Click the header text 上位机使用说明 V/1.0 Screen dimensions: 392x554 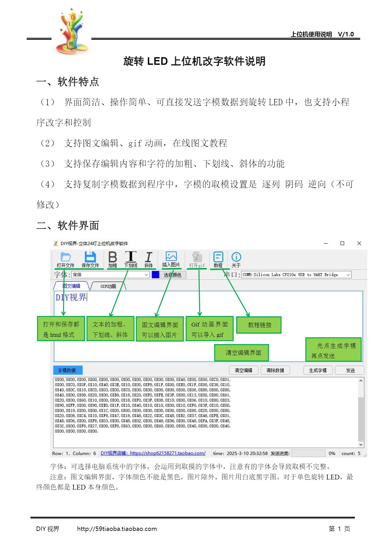pyautogui.click(x=322, y=34)
